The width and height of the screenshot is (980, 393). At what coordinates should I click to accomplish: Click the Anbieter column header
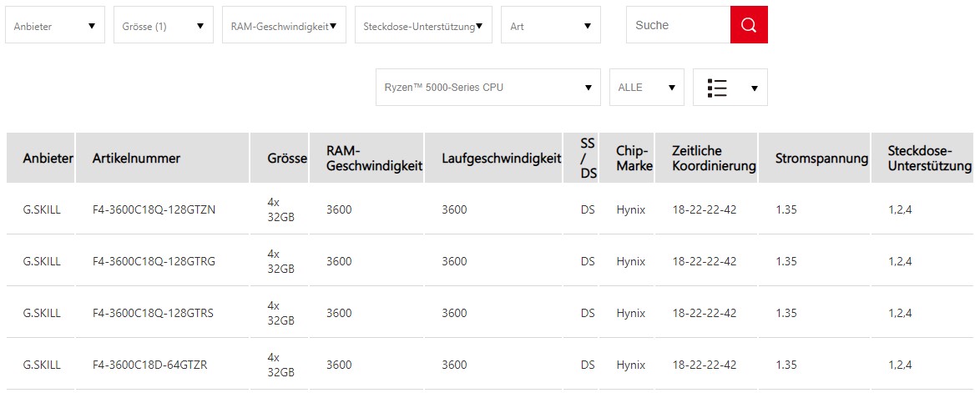click(x=48, y=158)
